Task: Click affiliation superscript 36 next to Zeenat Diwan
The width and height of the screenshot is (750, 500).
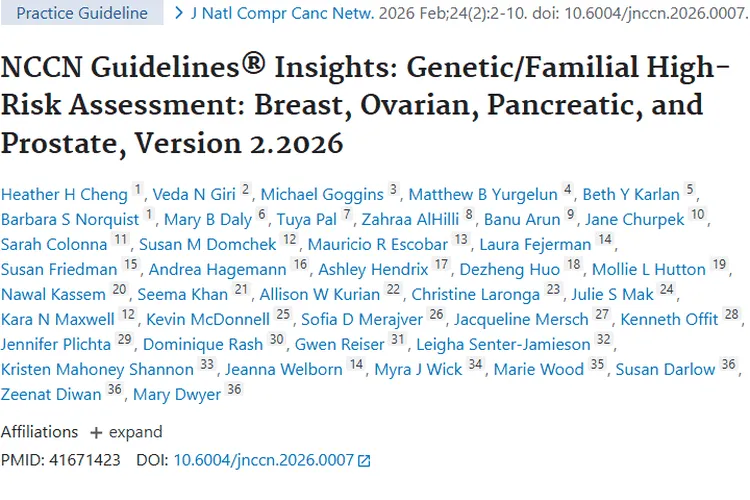Action: (x=113, y=389)
